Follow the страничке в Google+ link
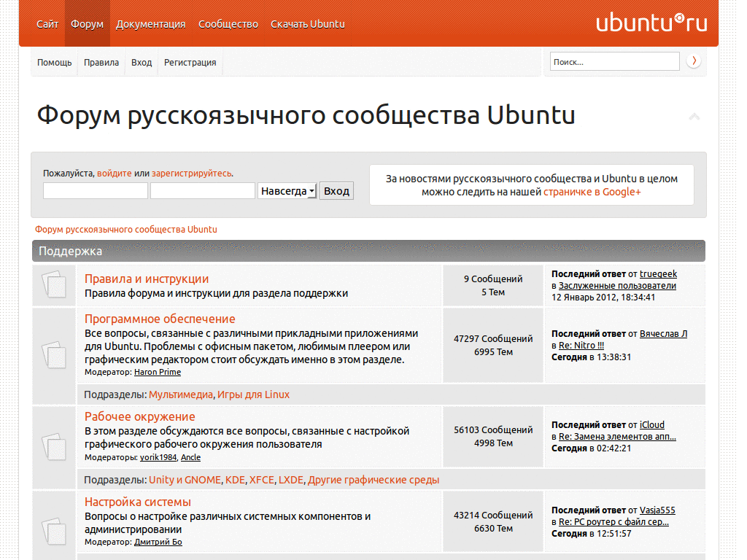The width and height of the screenshot is (747, 560). point(591,191)
